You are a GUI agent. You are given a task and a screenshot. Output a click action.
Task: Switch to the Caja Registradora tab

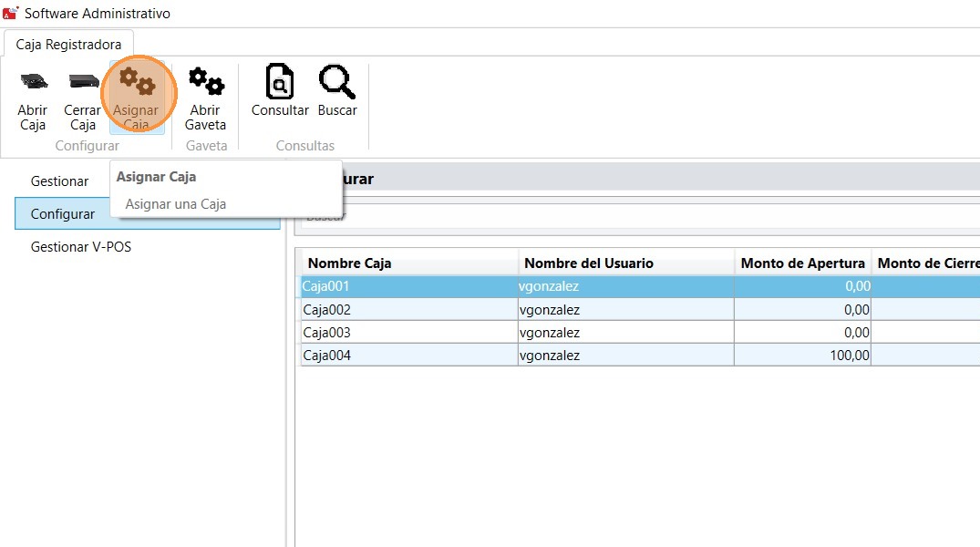pyautogui.click(x=68, y=44)
